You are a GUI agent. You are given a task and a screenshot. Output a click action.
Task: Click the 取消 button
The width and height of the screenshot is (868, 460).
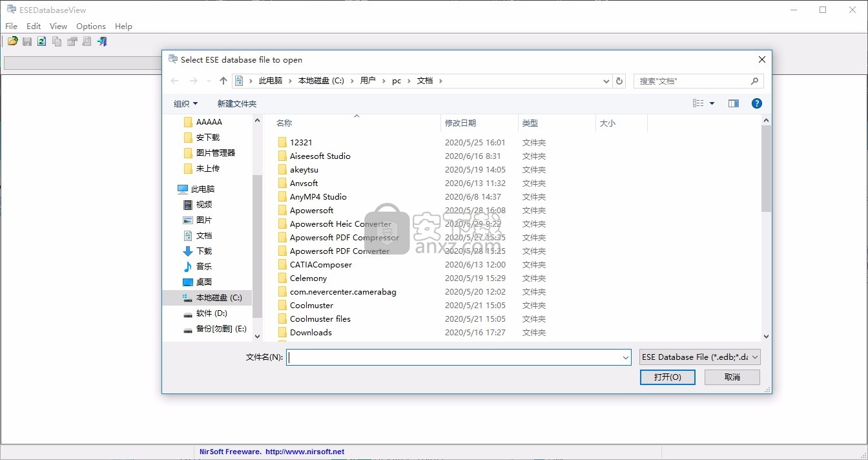[x=732, y=377]
